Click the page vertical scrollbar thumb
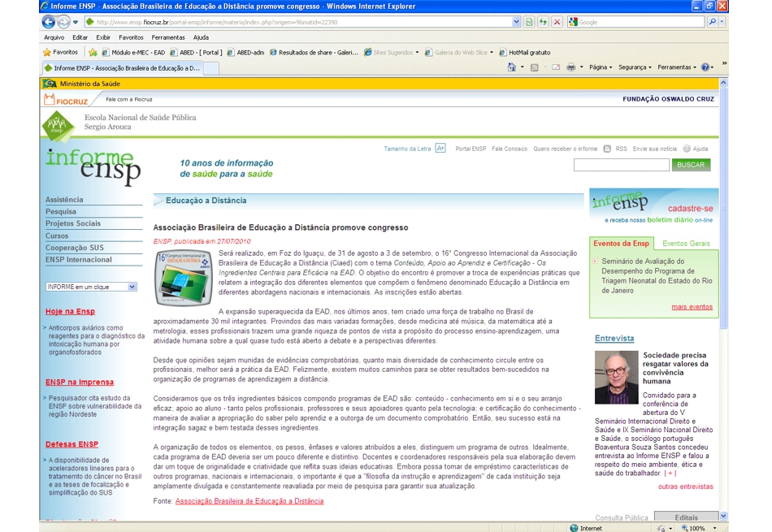Image resolution: width=772 pixels, height=532 pixels. coord(723,209)
